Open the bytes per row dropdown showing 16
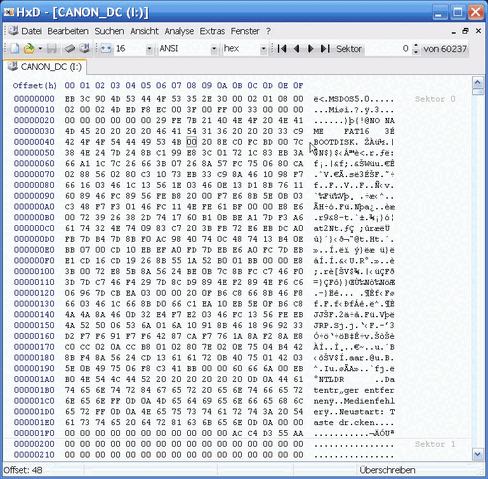This screenshot has height=479, width=488. pos(149,49)
